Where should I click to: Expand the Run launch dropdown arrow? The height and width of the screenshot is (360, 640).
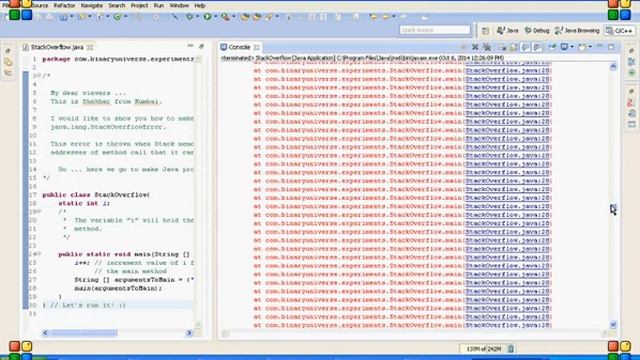click(x=216, y=17)
